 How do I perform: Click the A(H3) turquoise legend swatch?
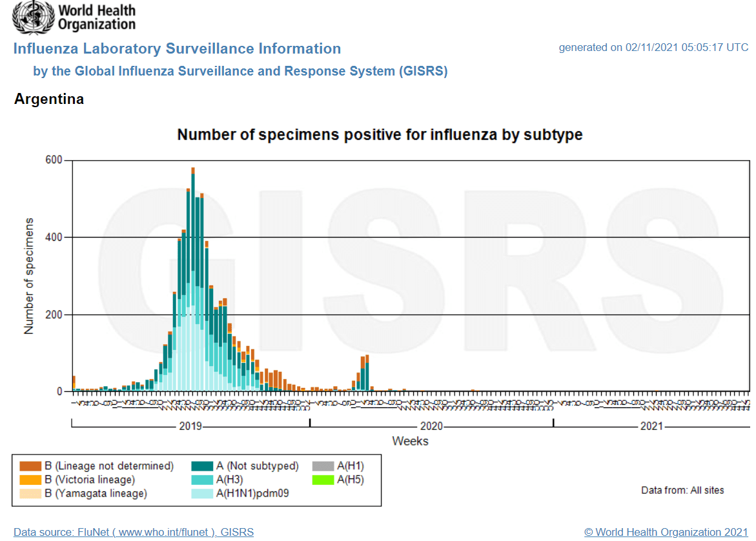click(x=202, y=480)
